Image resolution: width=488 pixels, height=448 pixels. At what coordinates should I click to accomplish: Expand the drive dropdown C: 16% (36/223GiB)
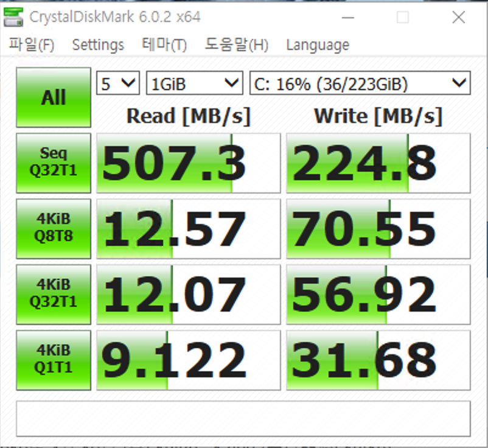click(x=360, y=83)
